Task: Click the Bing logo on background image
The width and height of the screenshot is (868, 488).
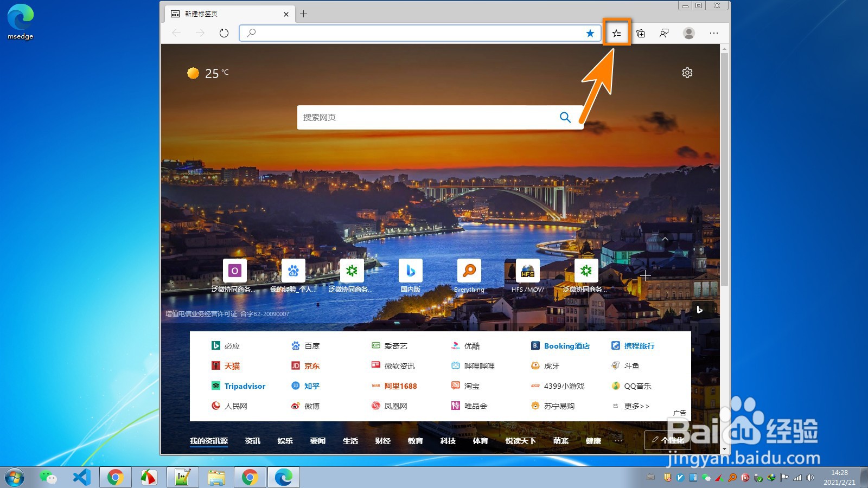Action: click(x=699, y=310)
